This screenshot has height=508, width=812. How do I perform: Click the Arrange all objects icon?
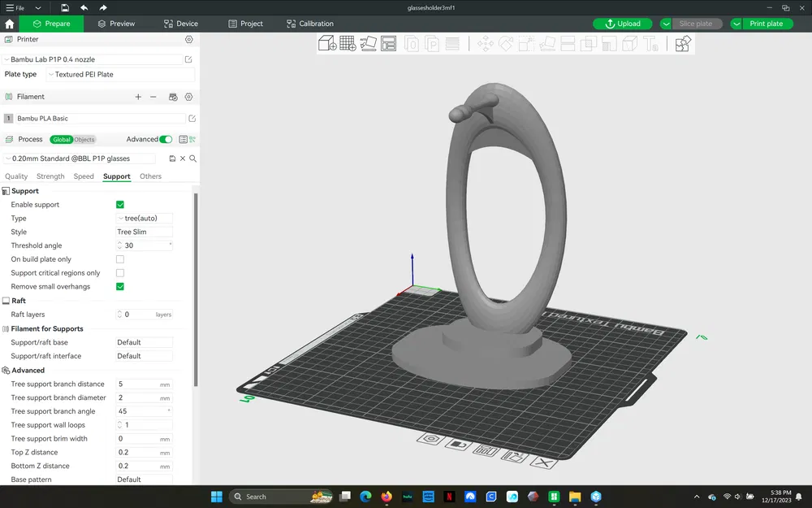388,44
